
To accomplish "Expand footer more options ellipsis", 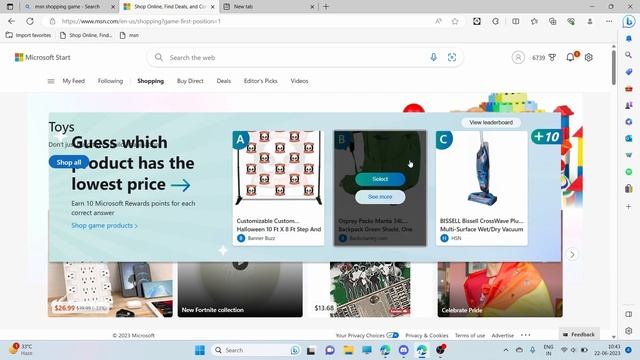I will [526, 335].
